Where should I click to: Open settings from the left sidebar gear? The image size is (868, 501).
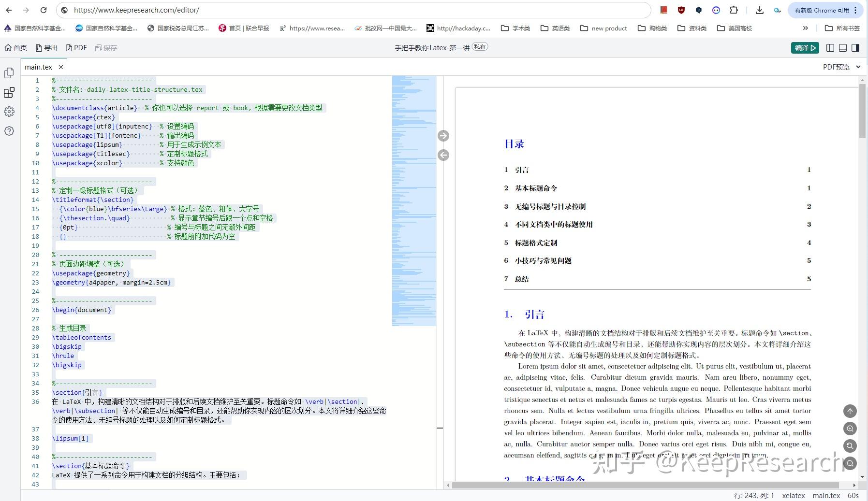coord(9,112)
